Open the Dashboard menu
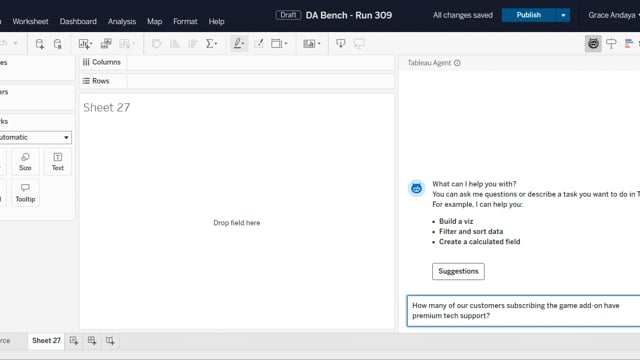Screen dimensions: 640x360 click(78, 21)
